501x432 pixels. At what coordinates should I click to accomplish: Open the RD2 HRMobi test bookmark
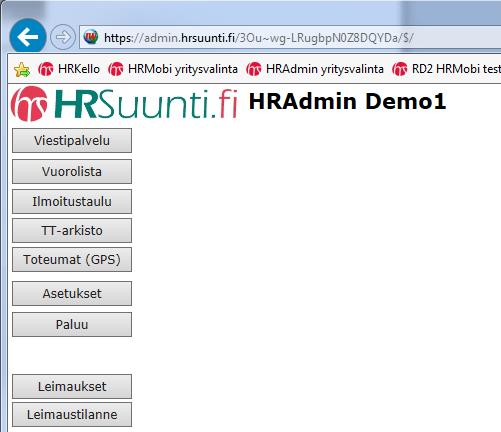click(446, 69)
